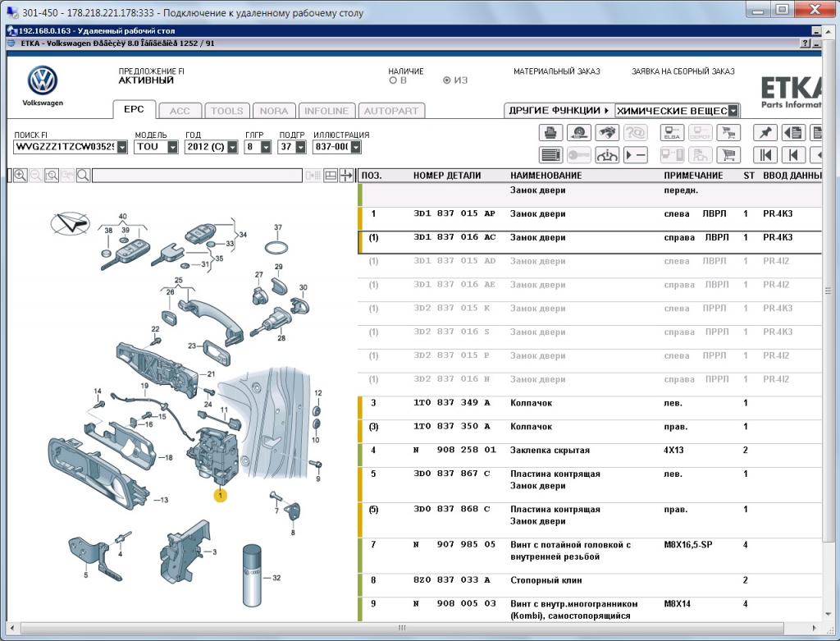The width and height of the screenshot is (840, 641).
Task: Go to previous illustration arrow icon
Action: pyautogui.click(x=794, y=155)
